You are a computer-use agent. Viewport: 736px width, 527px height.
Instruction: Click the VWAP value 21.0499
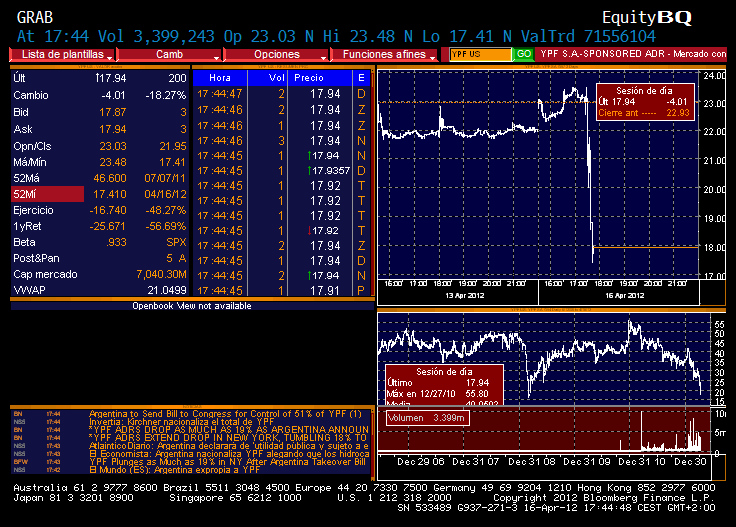[x=167, y=290]
